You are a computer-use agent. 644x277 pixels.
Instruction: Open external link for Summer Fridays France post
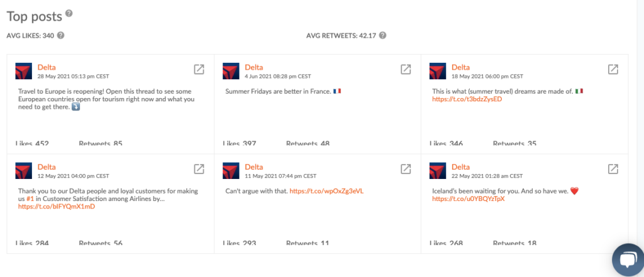coord(406,70)
